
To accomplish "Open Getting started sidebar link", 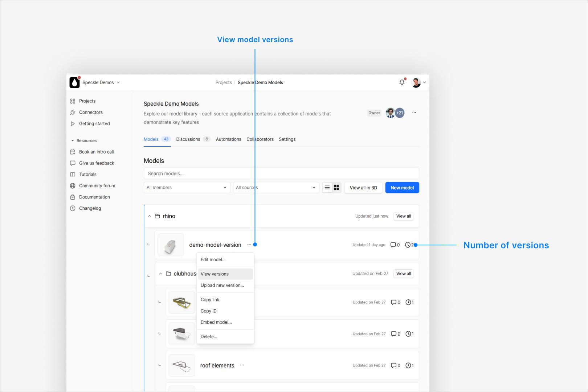I will [x=94, y=123].
